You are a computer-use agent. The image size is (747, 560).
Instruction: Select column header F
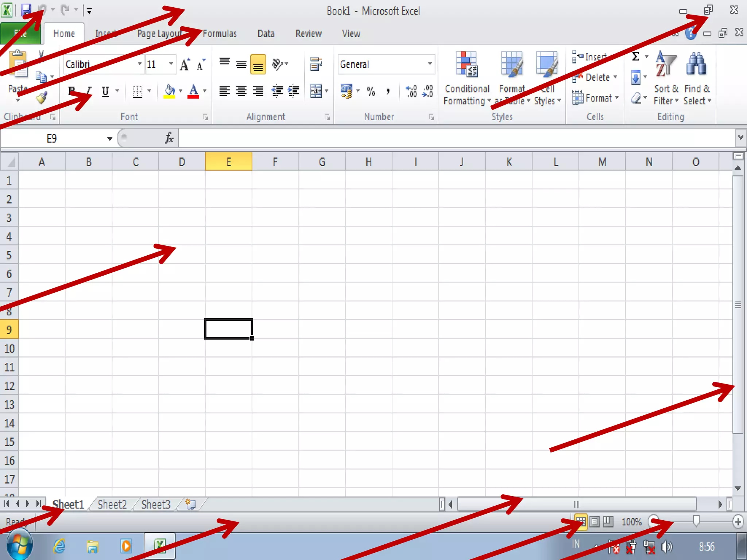tap(275, 162)
